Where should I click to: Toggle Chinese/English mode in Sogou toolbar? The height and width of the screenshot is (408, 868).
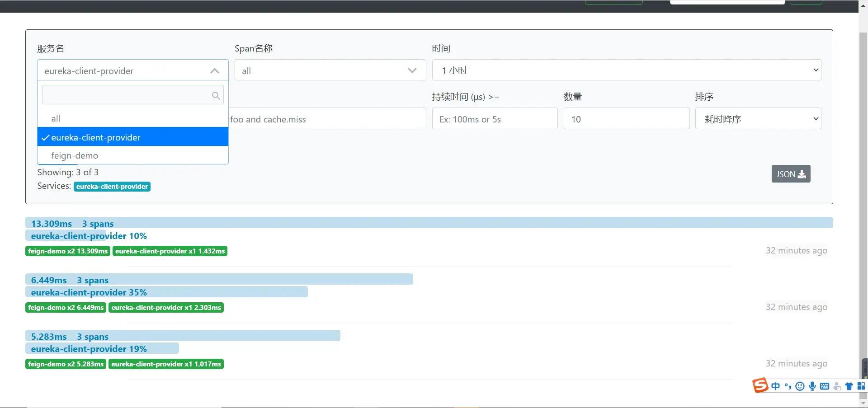[776, 386]
